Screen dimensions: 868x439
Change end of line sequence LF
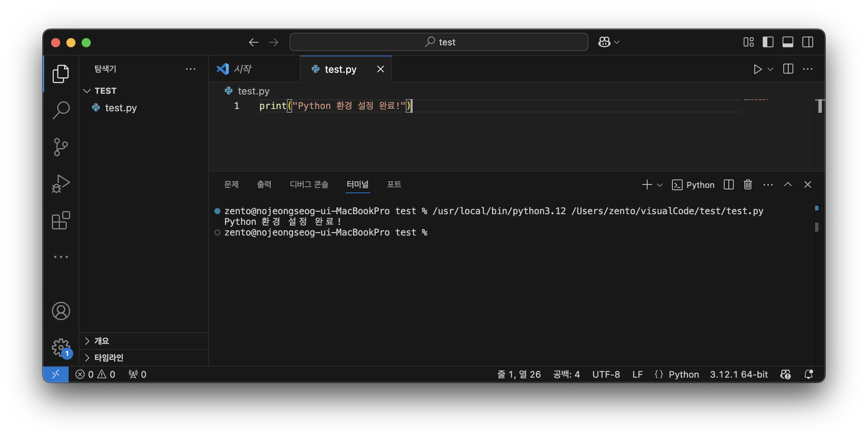(637, 374)
